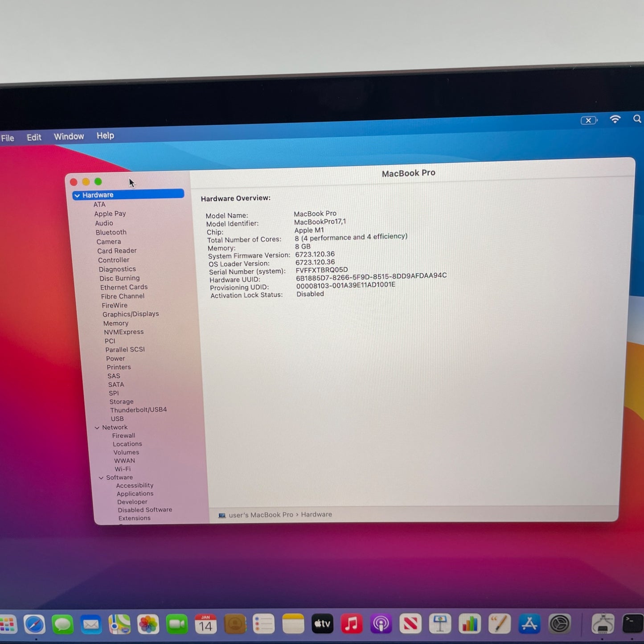The image size is (644, 644).
Task: Click user's MacBook Pro in path bar
Action: point(261,515)
